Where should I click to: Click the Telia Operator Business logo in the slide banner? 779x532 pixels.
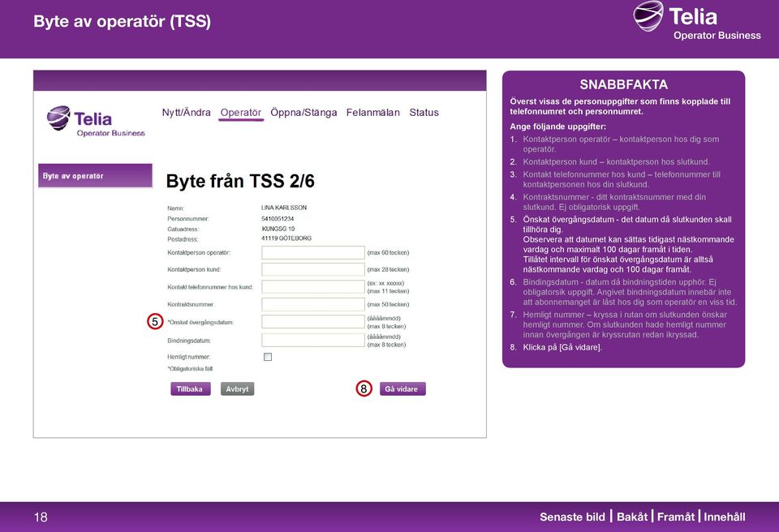(x=697, y=20)
